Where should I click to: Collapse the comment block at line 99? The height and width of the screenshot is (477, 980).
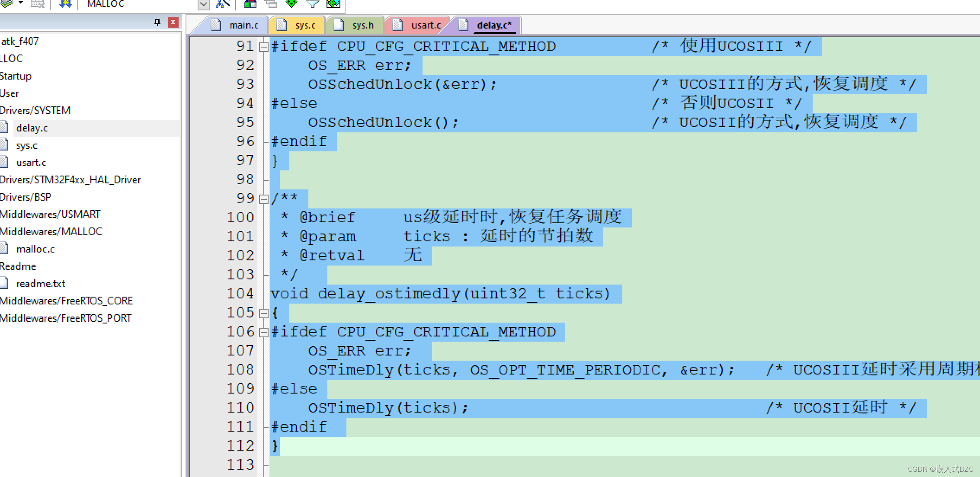[x=263, y=199]
